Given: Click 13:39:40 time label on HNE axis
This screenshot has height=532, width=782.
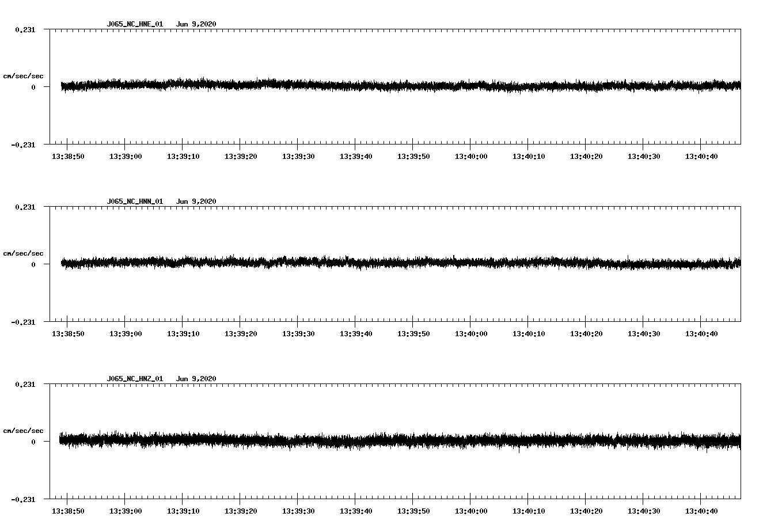Looking at the screenshot, I should tap(356, 157).
